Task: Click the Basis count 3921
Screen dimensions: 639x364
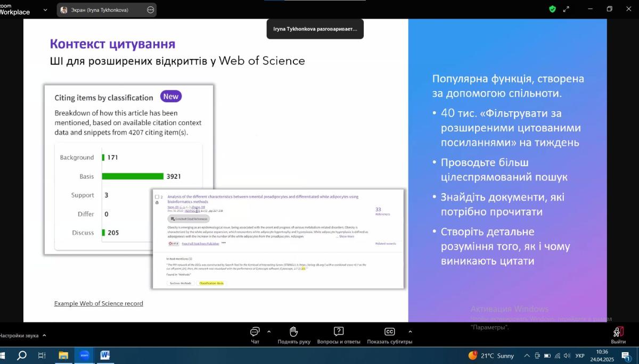Action: pyautogui.click(x=174, y=176)
